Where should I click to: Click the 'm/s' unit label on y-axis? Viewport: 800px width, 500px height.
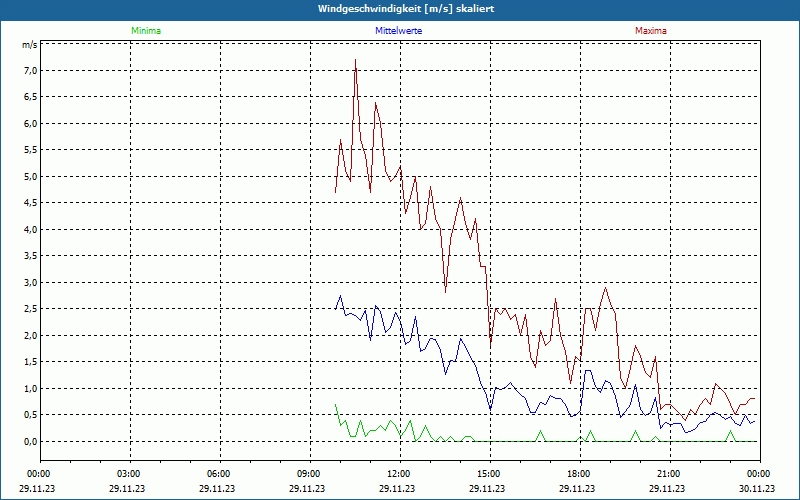(29, 45)
